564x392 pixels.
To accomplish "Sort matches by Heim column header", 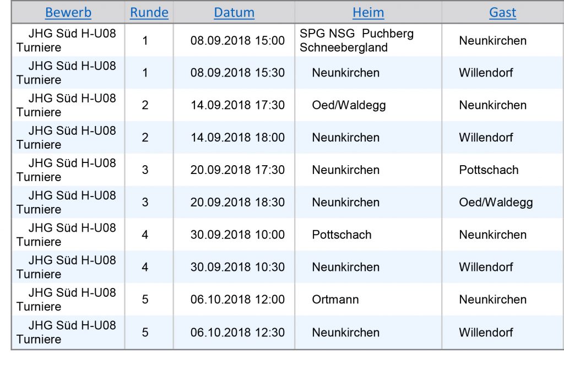I will pos(368,13).
